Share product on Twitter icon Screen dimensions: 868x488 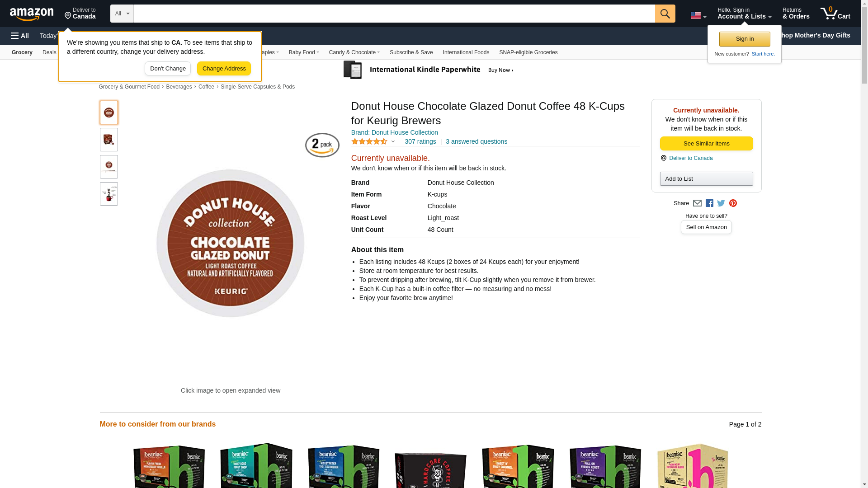pos(721,203)
